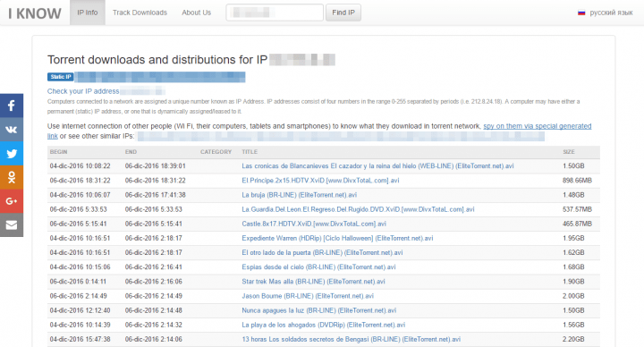
Task: Select the 1.56GB size cell
Action: click(573, 325)
